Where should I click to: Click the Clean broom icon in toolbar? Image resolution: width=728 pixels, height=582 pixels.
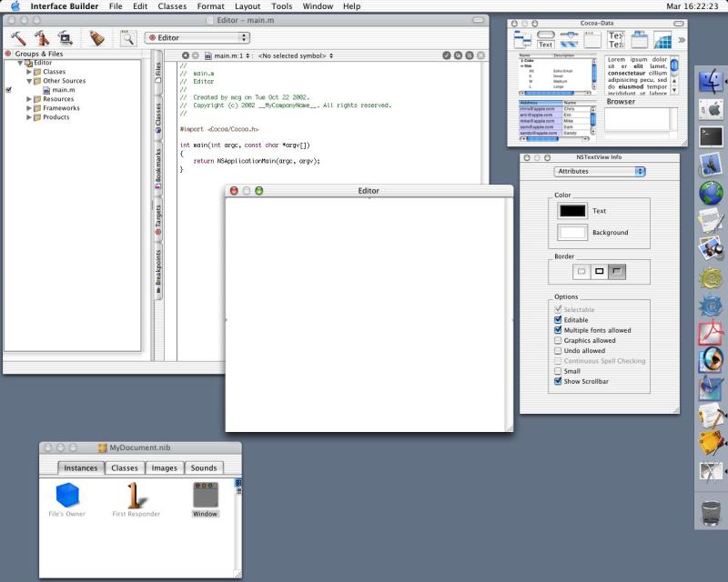[x=96, y=37]
